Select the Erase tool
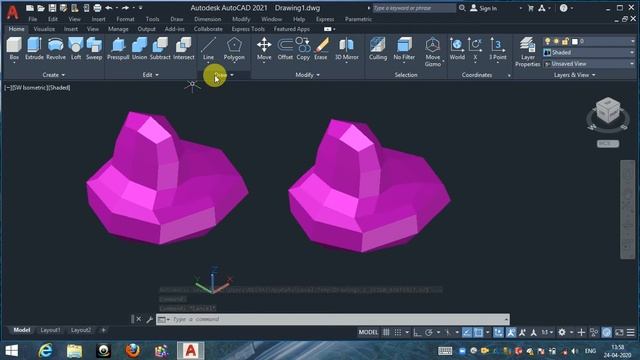The width and height of the screenshot is (640, 360). click(x=321, y=48)
